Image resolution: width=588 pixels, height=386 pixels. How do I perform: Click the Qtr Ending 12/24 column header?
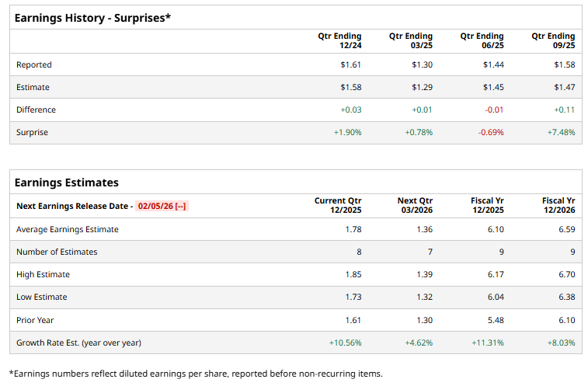click(339, 40)
